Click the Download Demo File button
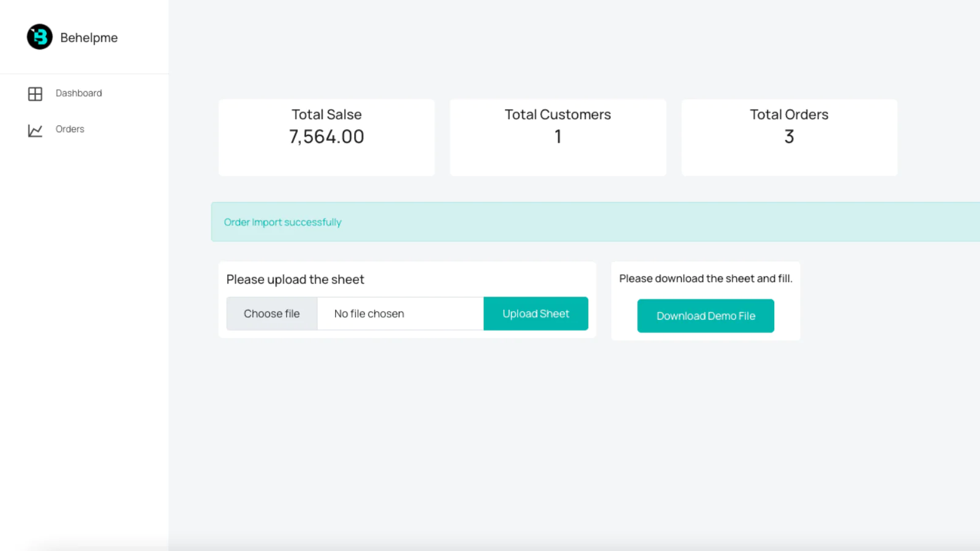The width and height of the screenshot is (980, 551). [x=705, y=316]
